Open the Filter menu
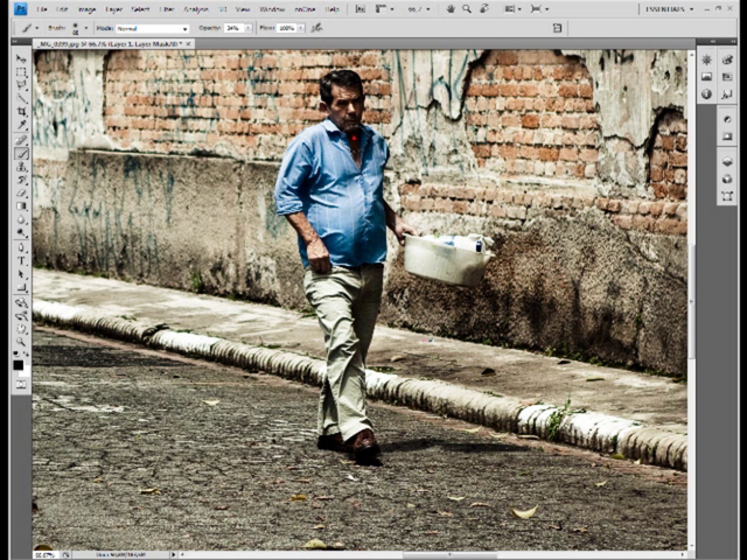747x560 pixels. (167, 9)
